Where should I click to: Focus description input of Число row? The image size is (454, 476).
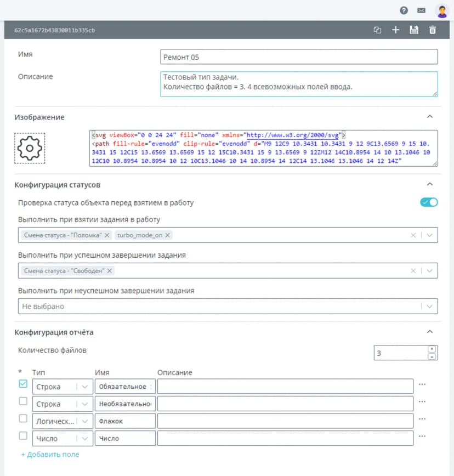click(x=285, y=438)
